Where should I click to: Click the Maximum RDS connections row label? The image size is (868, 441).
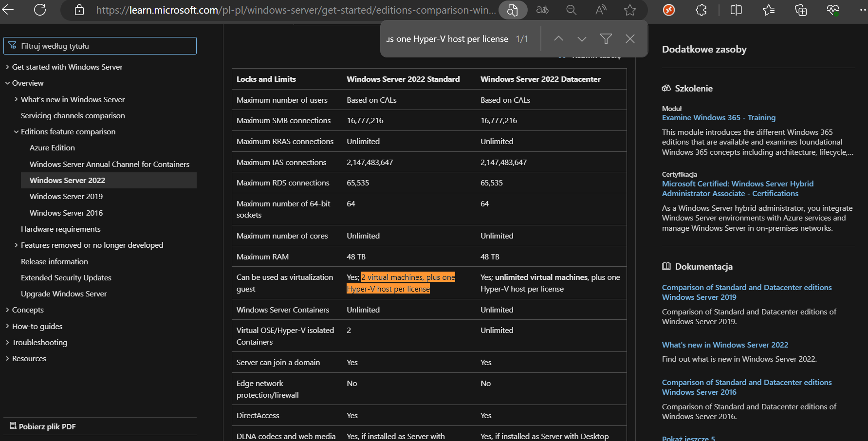[283, 183]
